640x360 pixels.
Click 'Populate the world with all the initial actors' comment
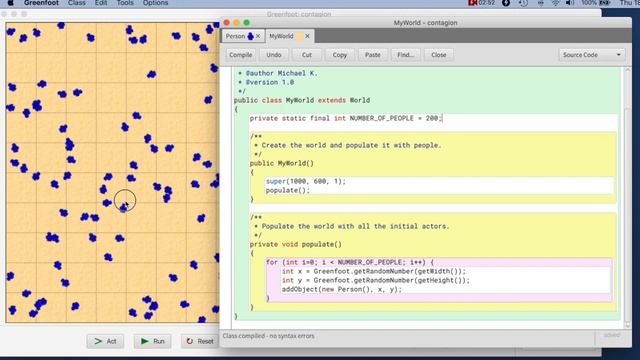click(x=355, y=226)
